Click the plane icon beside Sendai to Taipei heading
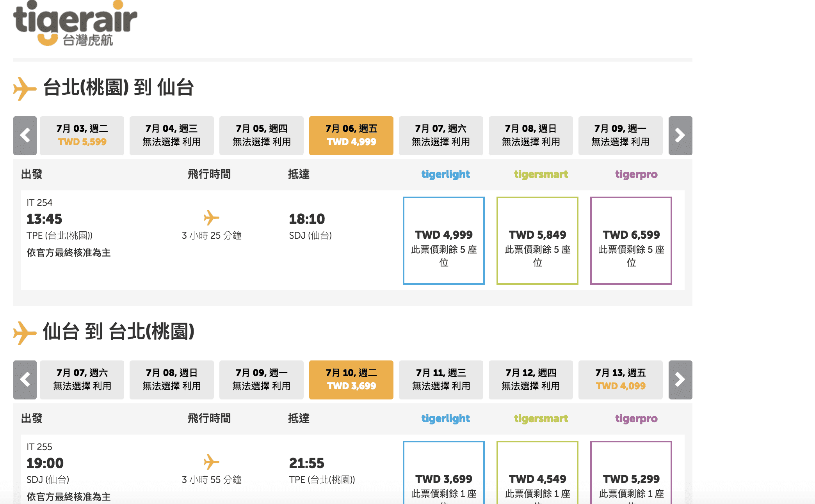Image resolution: width=815 pixels, height=504 pixels. 25,333
